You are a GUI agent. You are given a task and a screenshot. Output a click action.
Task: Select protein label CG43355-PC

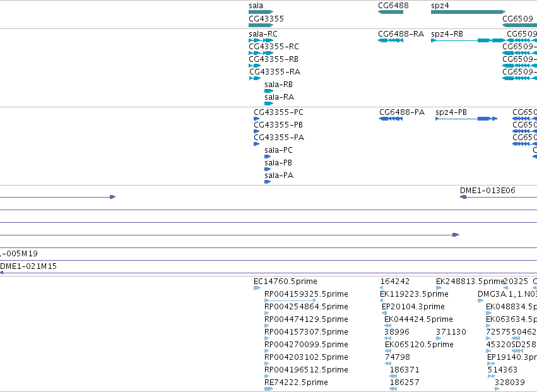point(278,112)
